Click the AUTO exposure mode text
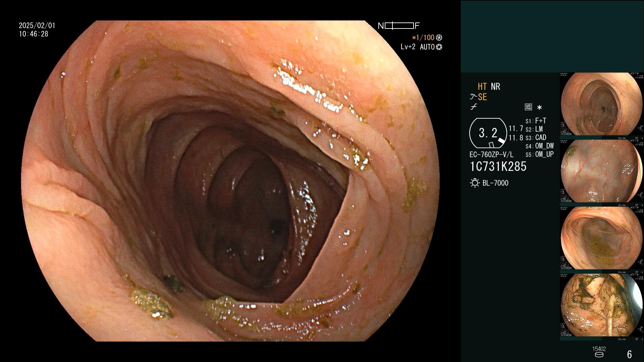The image size is (644, 362). click(x=427, y=47)
